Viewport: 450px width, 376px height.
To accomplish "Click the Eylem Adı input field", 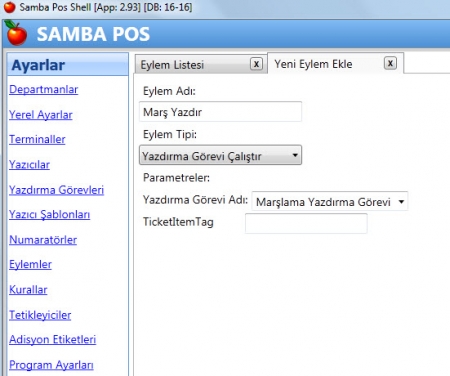I will tap(220, 112).
